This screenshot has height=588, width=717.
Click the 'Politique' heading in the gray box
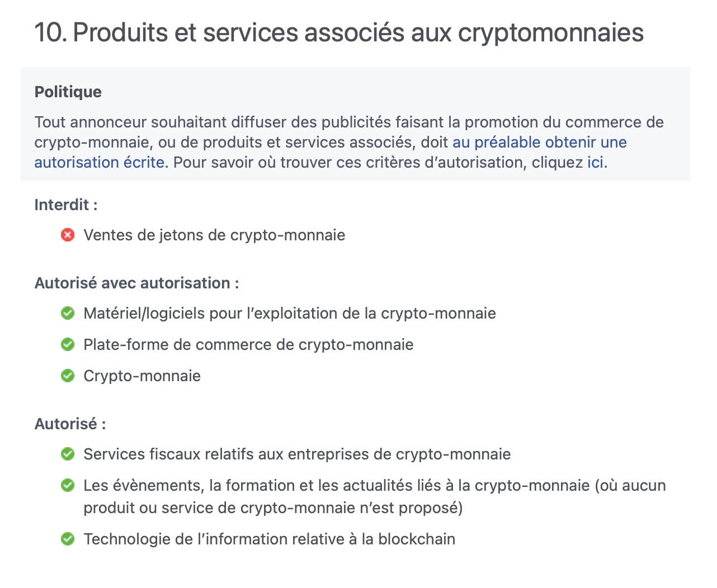pyautogui.click(x=68, y=92)
